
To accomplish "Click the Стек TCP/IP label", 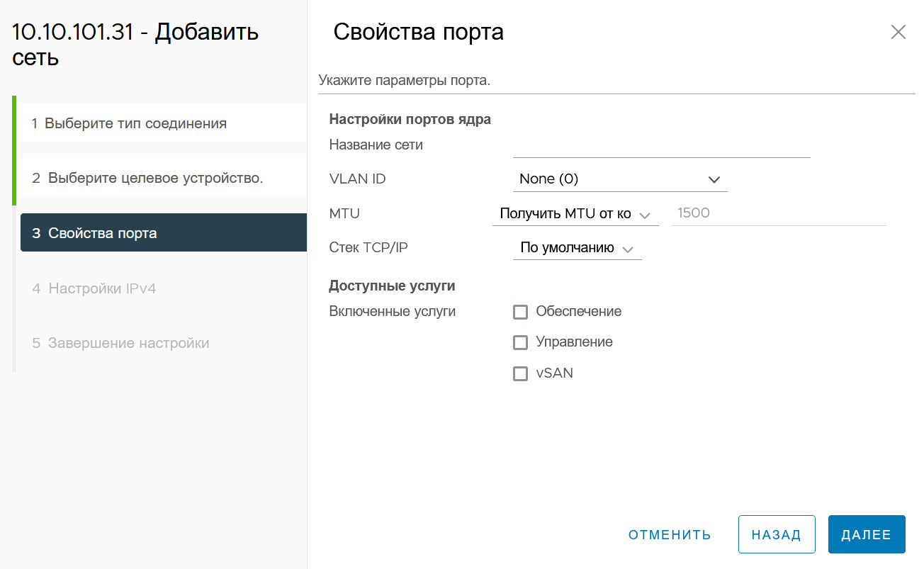I will pyautogui.click(x=368, y=247).
